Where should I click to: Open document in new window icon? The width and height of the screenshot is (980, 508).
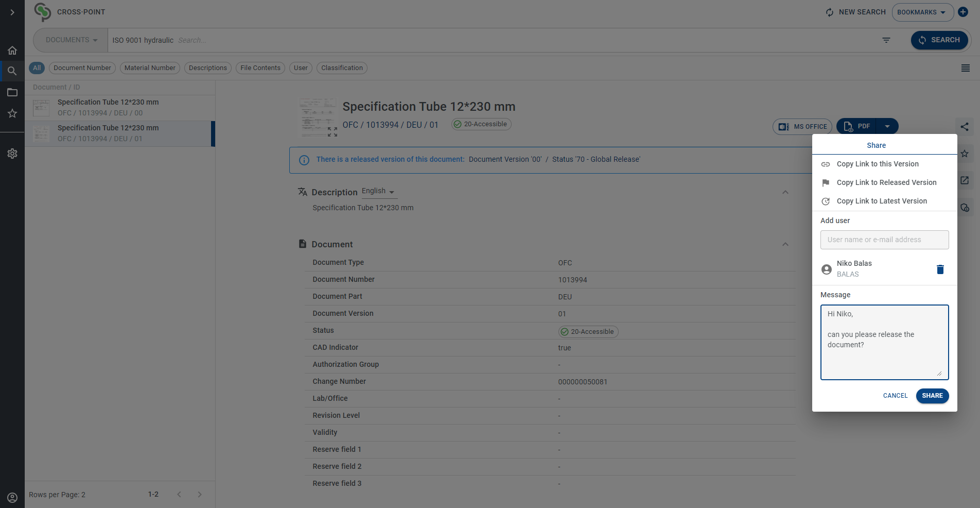coord(965,180)
